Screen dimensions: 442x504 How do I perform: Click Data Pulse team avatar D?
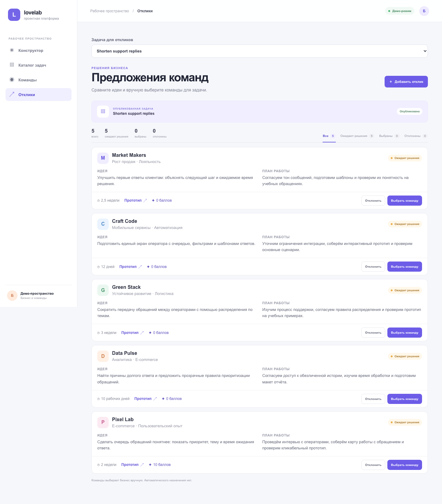[x=103, y=356]
